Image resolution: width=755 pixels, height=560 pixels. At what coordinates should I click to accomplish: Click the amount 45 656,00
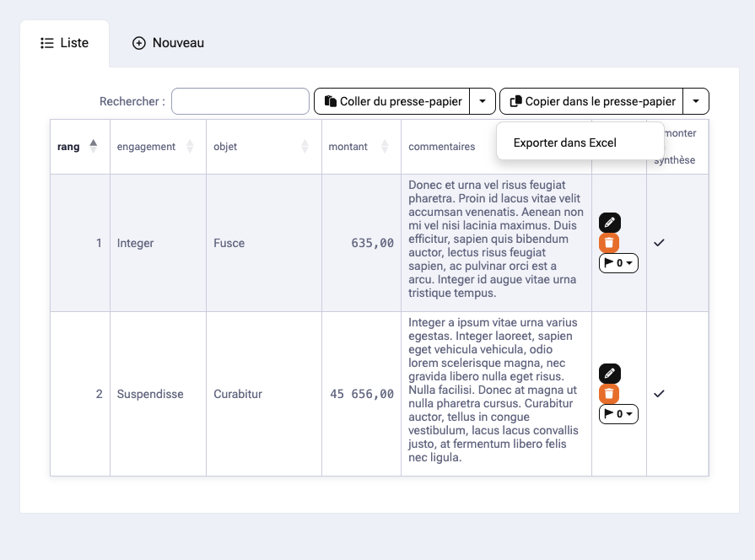click(x=362, y=394)
